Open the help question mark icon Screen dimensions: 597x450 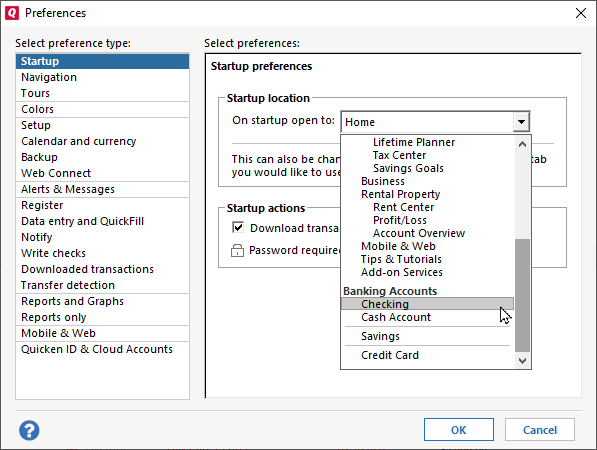(29, 431)
